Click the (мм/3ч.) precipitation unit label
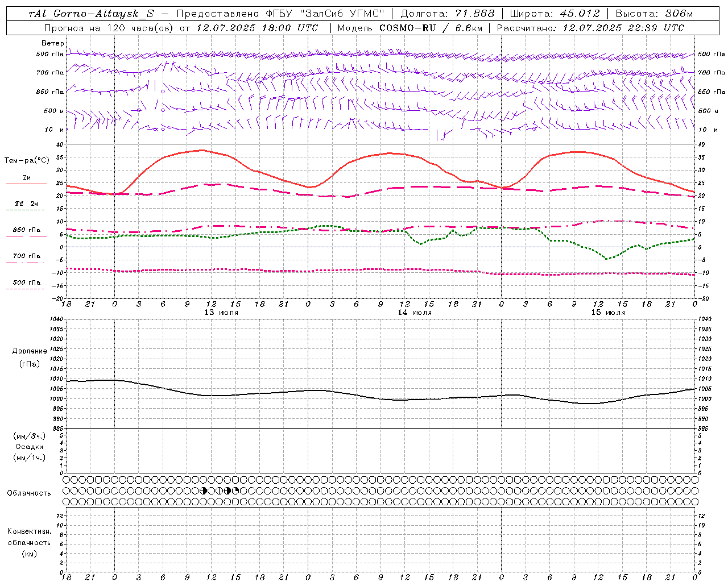 tap(30, 436)
